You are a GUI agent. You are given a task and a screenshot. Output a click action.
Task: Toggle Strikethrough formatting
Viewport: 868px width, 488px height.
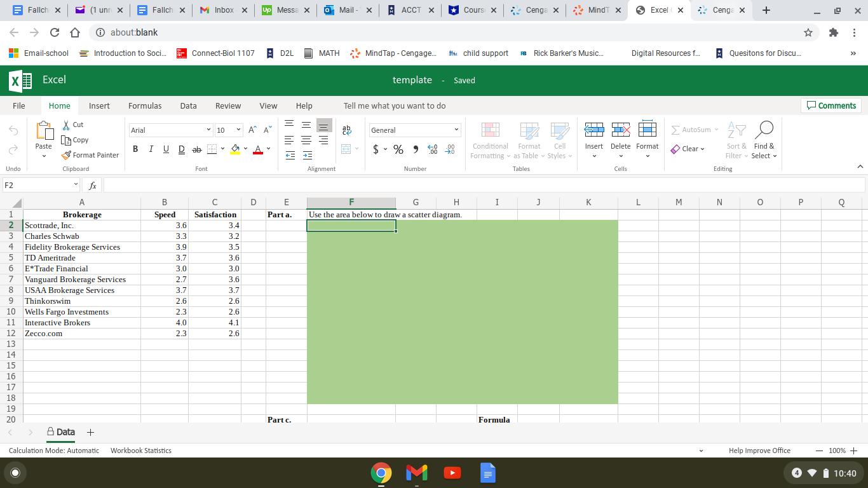click(x=196, y=149)
